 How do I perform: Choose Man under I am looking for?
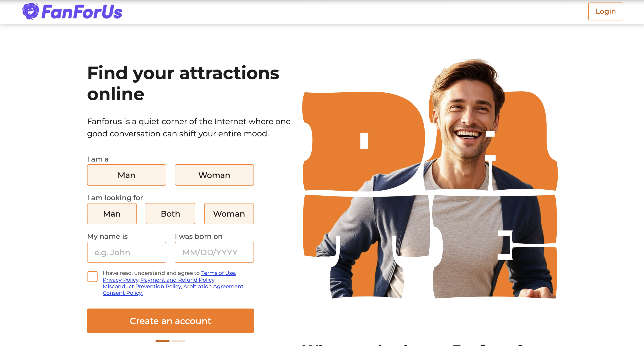pos(112,214)
